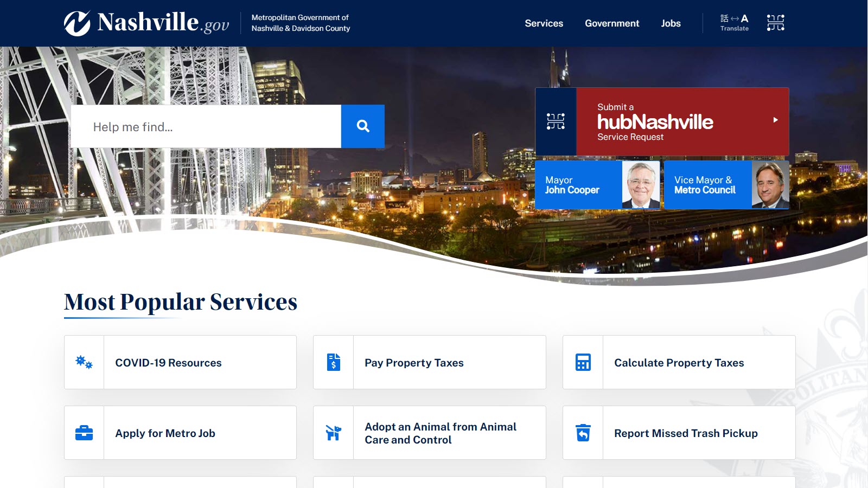Click the Nashville.gov logo
The image size is (868, 488).
click(x=146, y=23)
